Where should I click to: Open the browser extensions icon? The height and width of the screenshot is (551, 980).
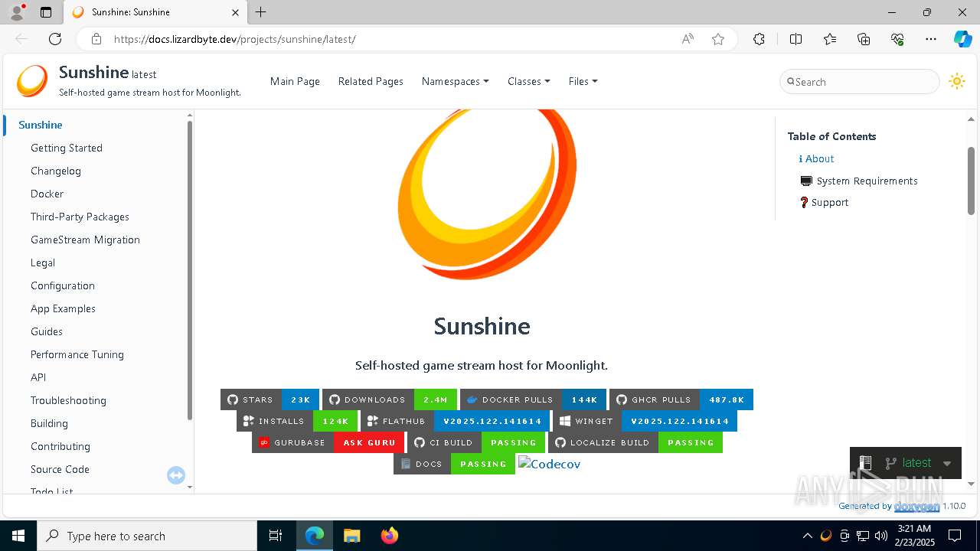[x=759, y=39]
